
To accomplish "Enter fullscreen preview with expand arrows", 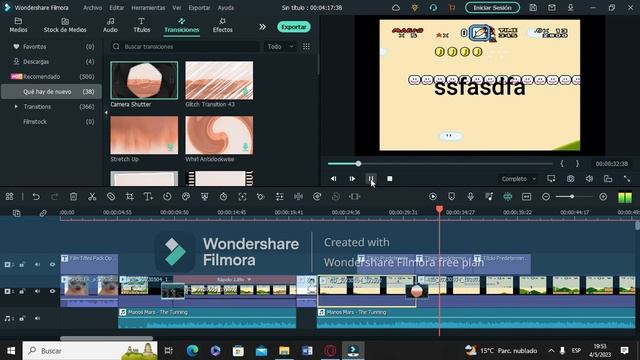I will pos(627,179).
